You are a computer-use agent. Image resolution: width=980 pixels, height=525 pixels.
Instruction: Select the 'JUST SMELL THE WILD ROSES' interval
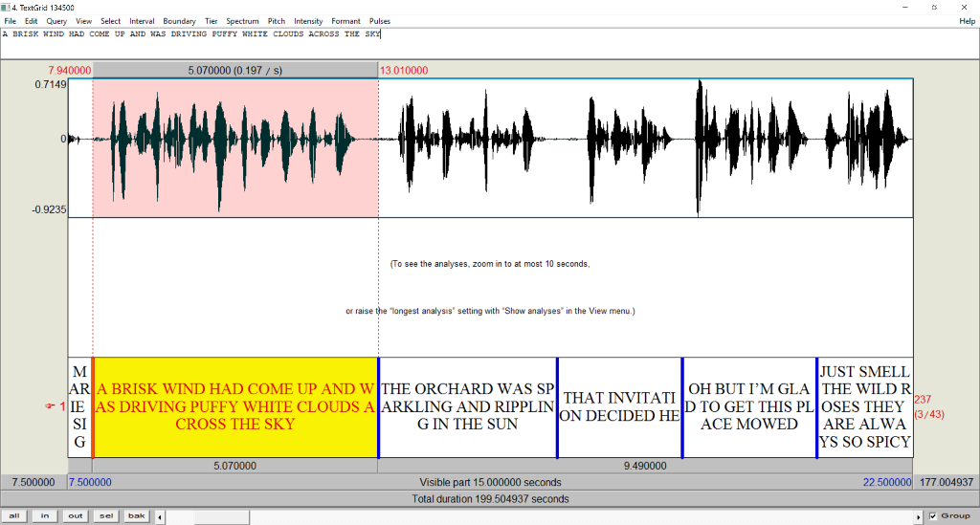pos(865,407)
